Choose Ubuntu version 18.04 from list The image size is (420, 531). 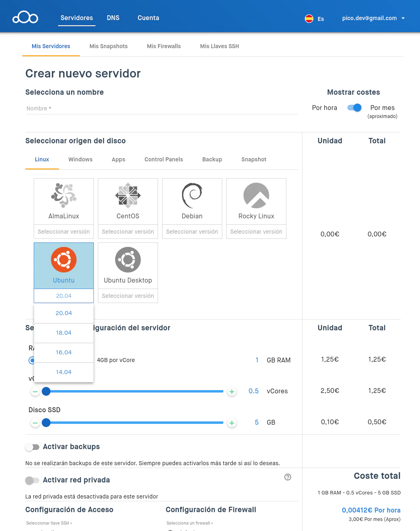[64, 333]
